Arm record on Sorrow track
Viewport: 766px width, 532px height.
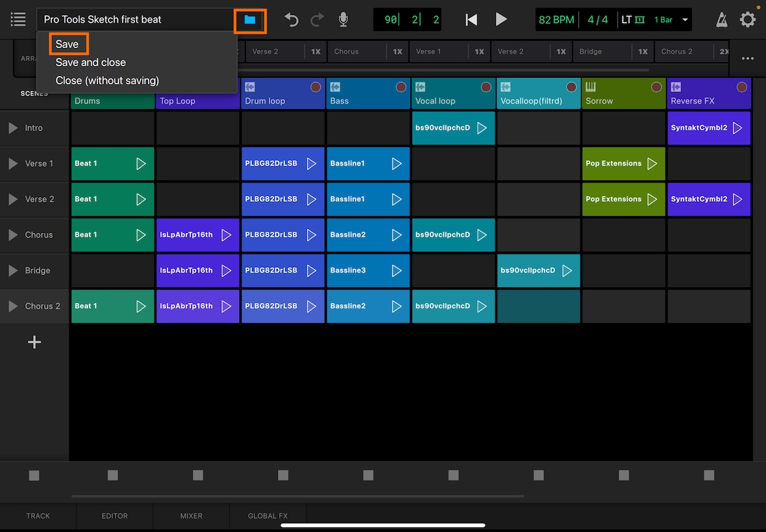coord(656,87)
